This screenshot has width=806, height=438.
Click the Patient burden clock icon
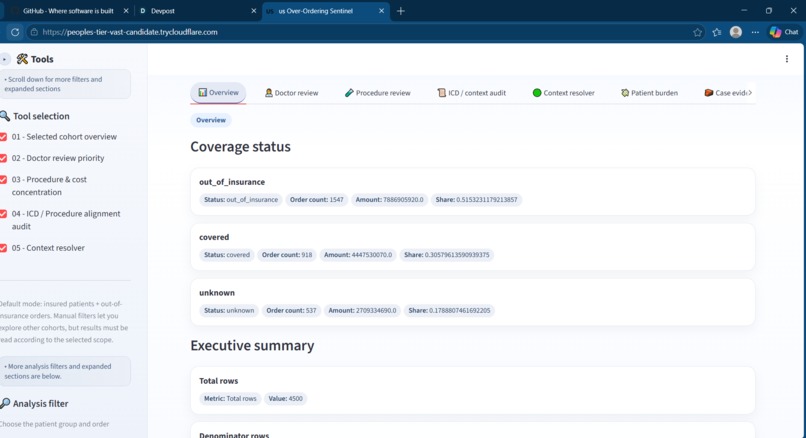[x=625, y=93]
